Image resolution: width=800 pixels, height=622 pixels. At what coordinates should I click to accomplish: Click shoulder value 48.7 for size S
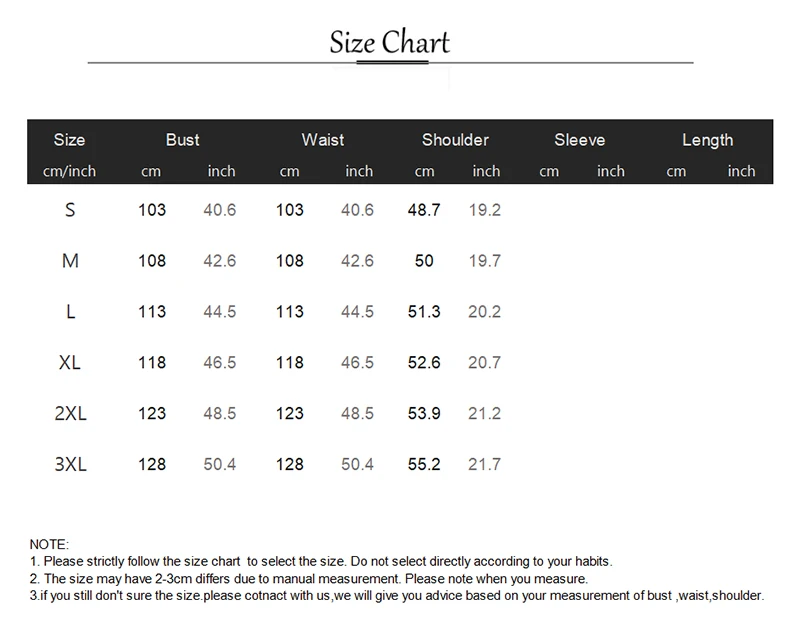point(424,210)
